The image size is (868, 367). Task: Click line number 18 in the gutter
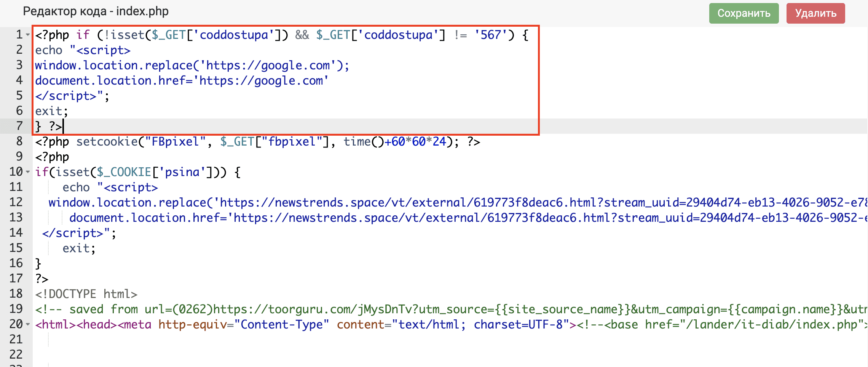(x=16, y=294)
